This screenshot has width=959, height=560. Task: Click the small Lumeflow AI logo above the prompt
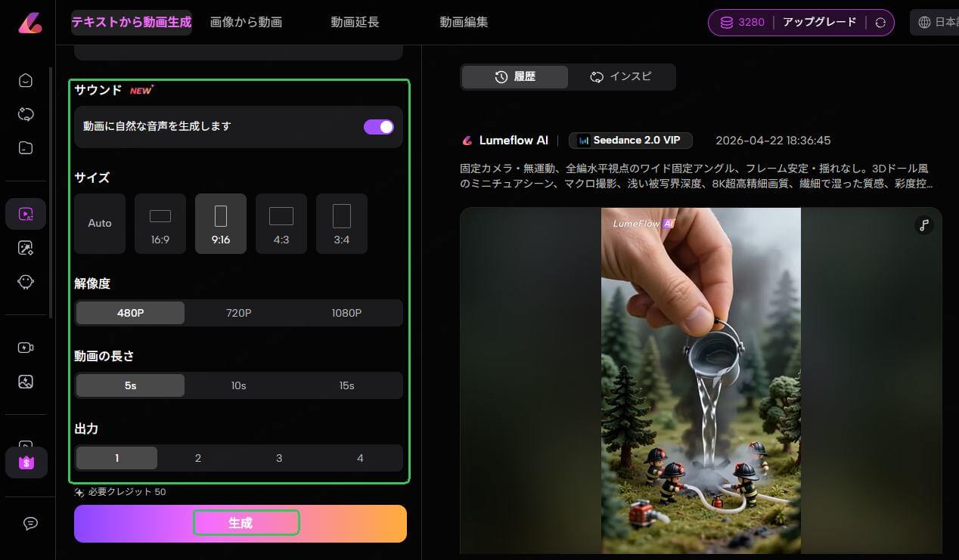(467, 141)
